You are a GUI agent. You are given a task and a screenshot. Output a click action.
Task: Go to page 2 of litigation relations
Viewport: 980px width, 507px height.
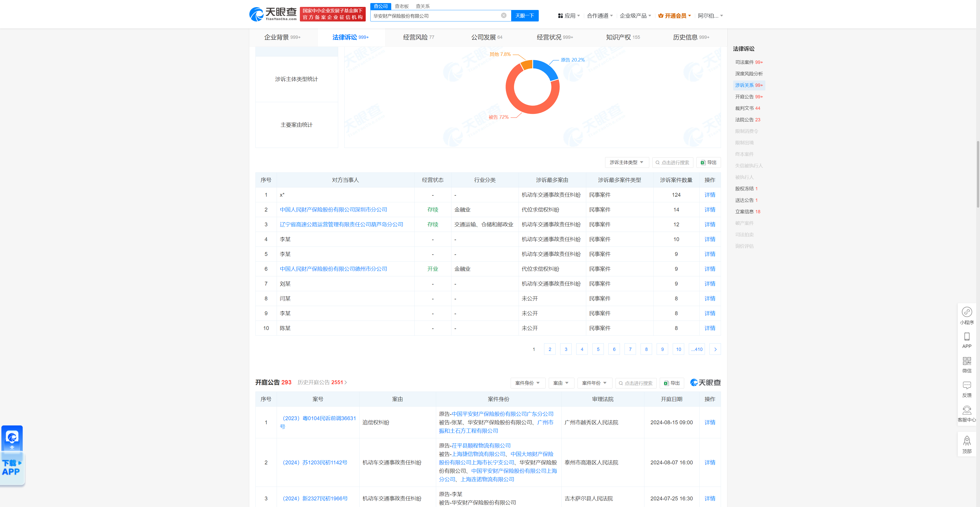550,349
